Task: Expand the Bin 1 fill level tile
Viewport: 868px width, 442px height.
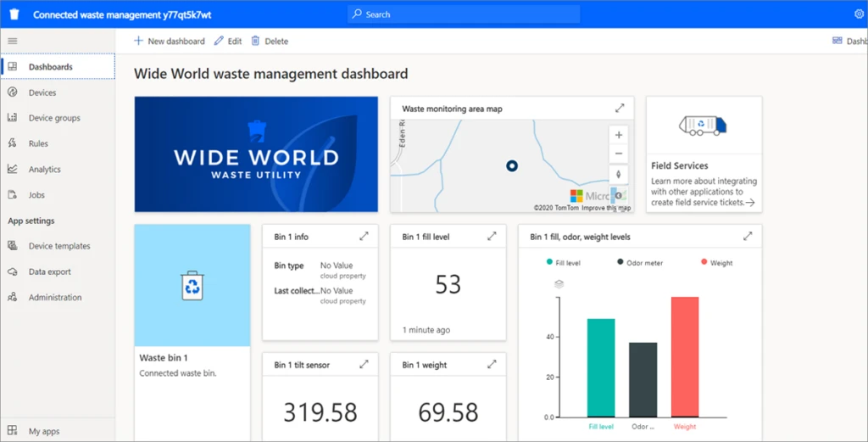Action: coord(492,237)
